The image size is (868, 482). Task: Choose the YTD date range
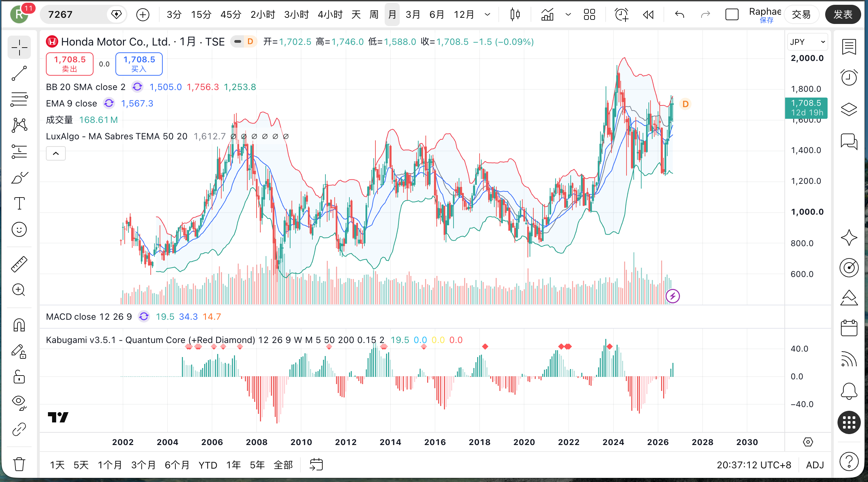point(208,465)
